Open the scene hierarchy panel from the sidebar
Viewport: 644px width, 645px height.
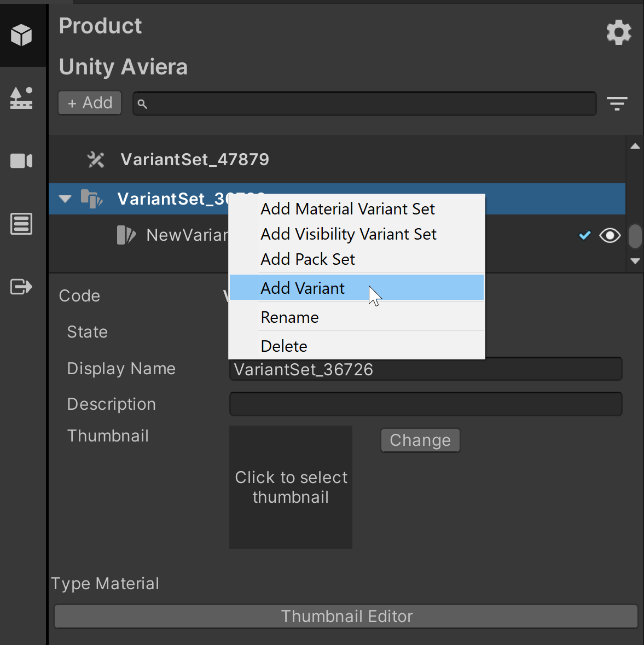22,98
